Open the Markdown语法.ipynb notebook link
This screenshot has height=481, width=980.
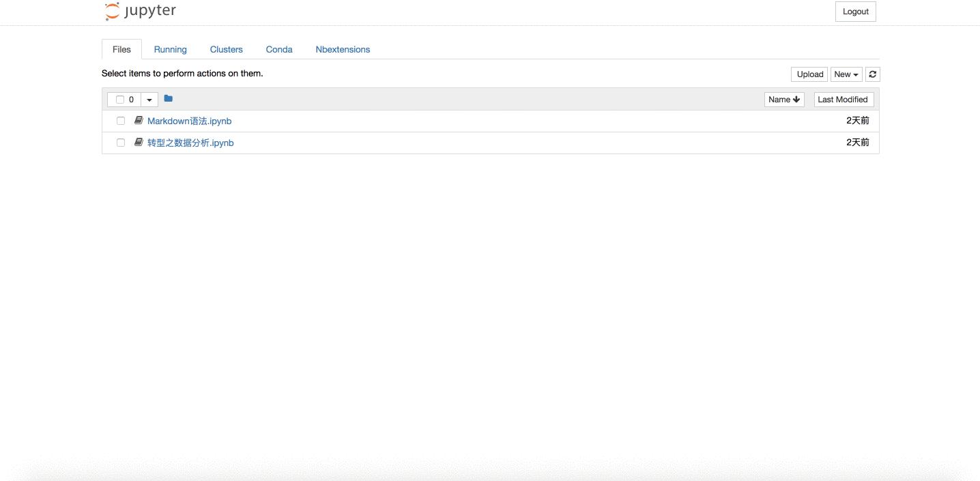coord(189,120)
